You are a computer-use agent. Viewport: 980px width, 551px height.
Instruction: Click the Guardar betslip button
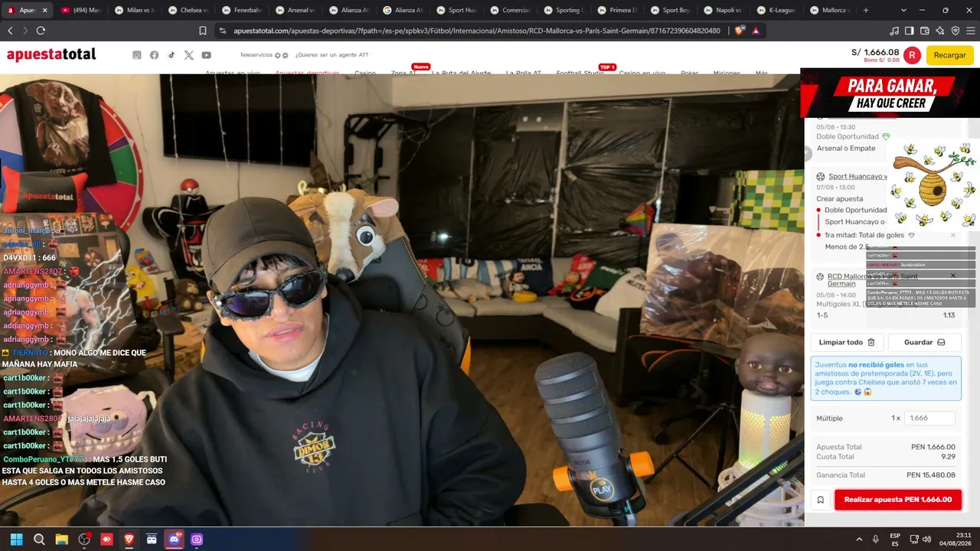pos(924,342)
